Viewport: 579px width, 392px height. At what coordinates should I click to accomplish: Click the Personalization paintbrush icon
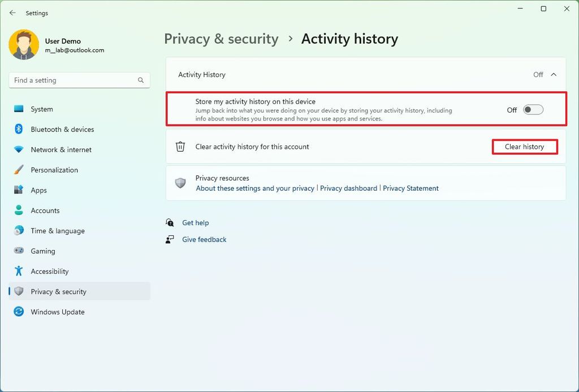point(19,170)
